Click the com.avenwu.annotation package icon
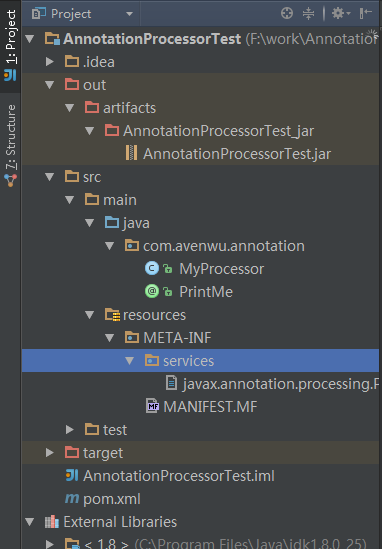This screenshot has width=382, height=549. (132, 245)
